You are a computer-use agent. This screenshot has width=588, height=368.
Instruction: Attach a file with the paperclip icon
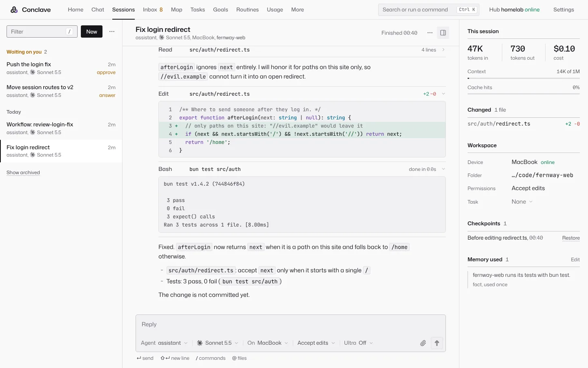[x=423, y=343]
